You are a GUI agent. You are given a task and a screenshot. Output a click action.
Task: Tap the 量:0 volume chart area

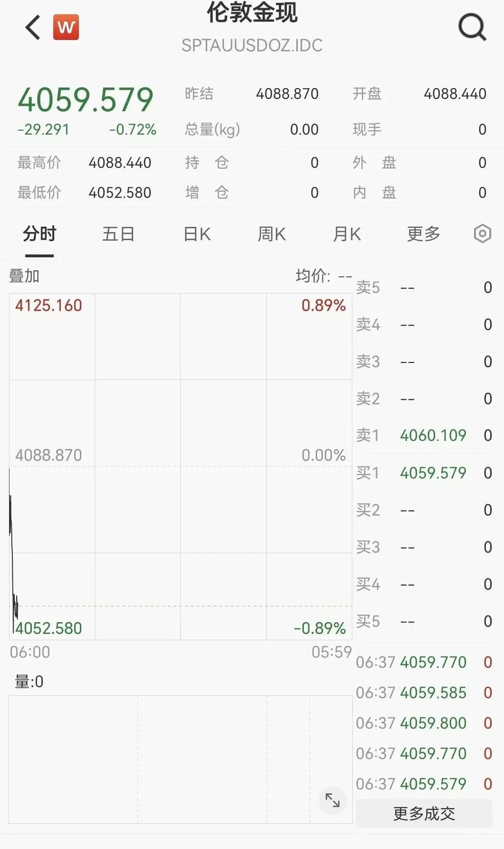[x=181, y=760]
